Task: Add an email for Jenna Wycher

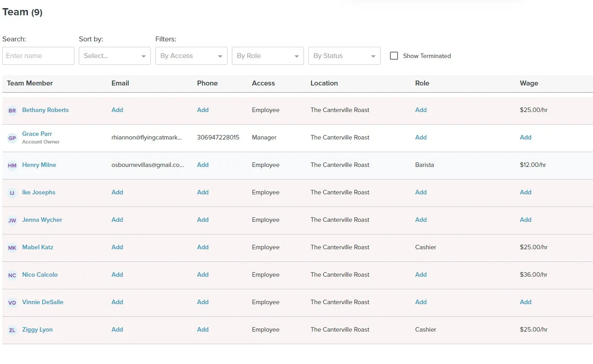Action: (118, 220)
